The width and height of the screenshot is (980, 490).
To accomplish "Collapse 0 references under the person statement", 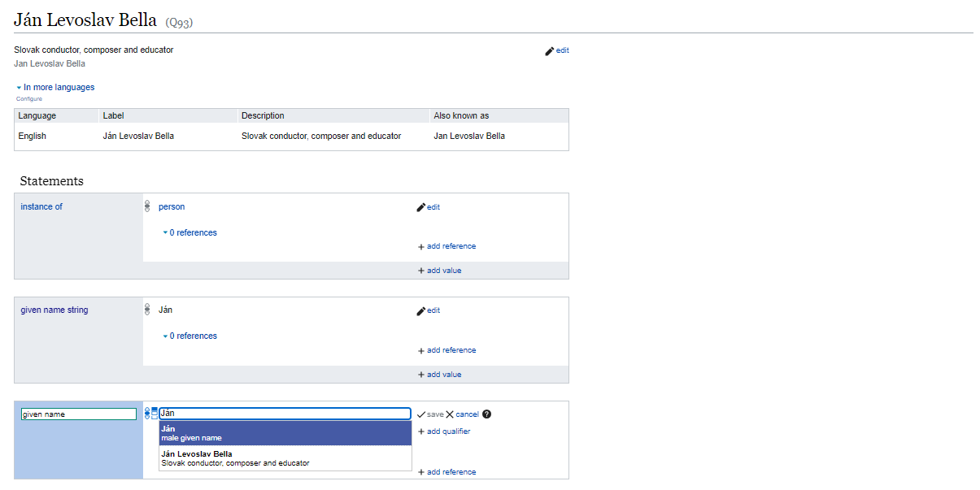I will (190, 232).
